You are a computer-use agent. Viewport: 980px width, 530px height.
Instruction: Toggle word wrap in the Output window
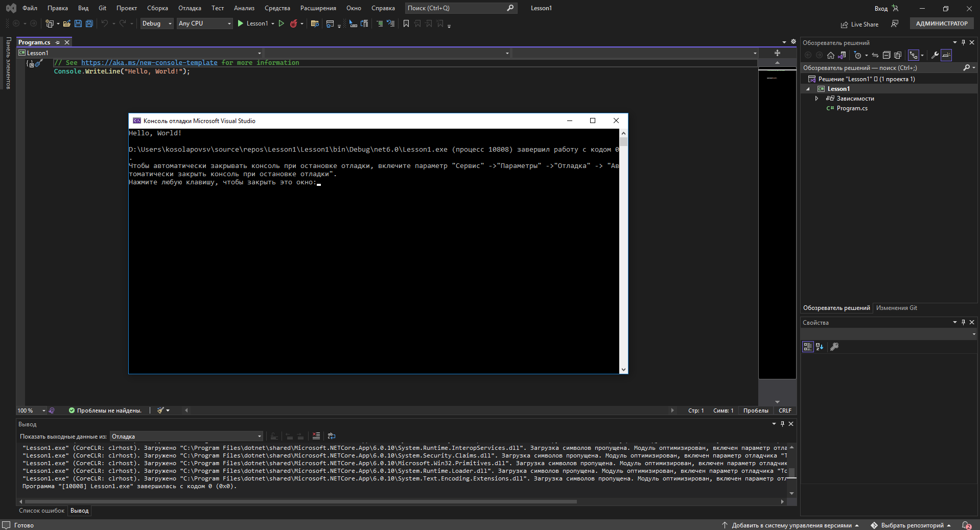(332, 437)
